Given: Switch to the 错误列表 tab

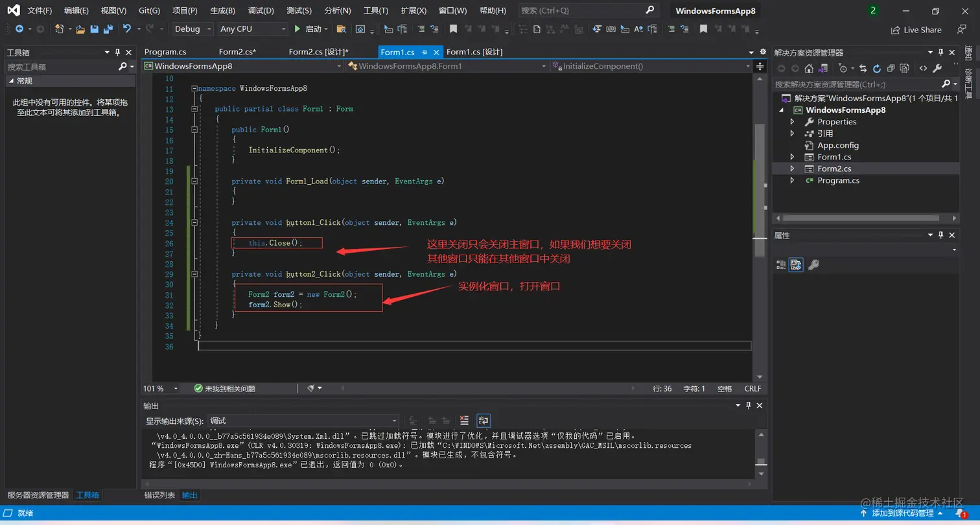Looking at the screenshot, I should (x=159, y=495).
